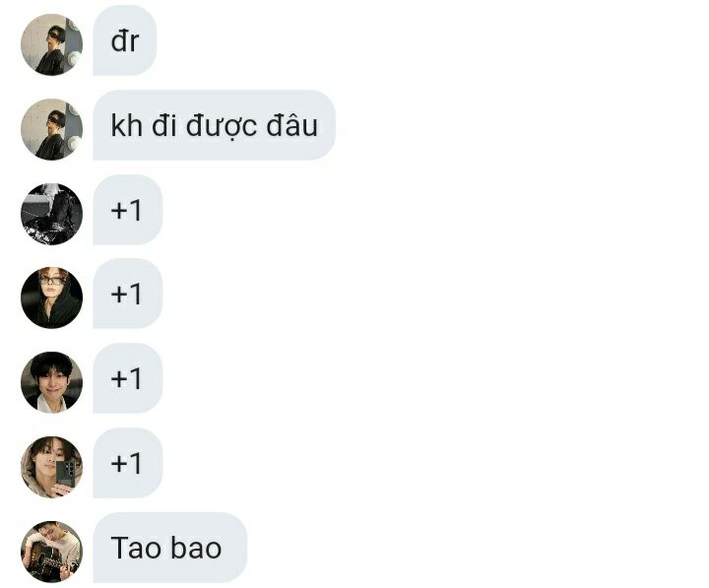Screen dimensions: 709x588
Task: Tap the +1 message from the glasses-wearing sender
Action: pyautogui.click(x=127, y=294)
